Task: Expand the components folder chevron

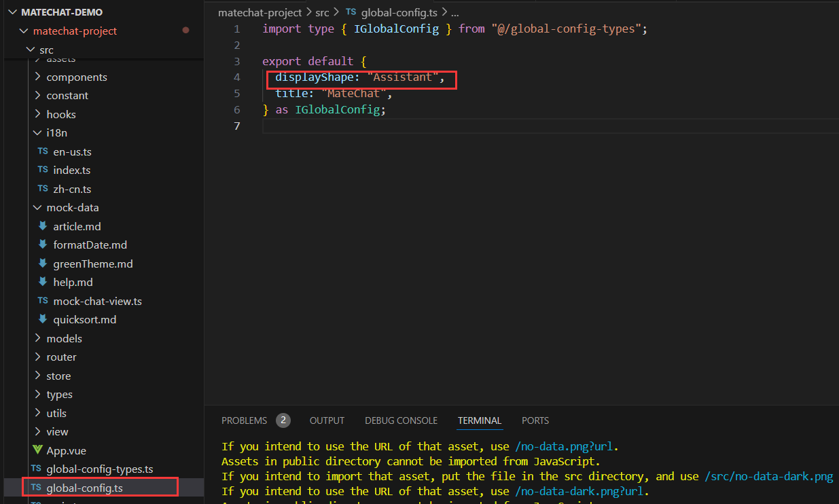Action: pos(38,77)
